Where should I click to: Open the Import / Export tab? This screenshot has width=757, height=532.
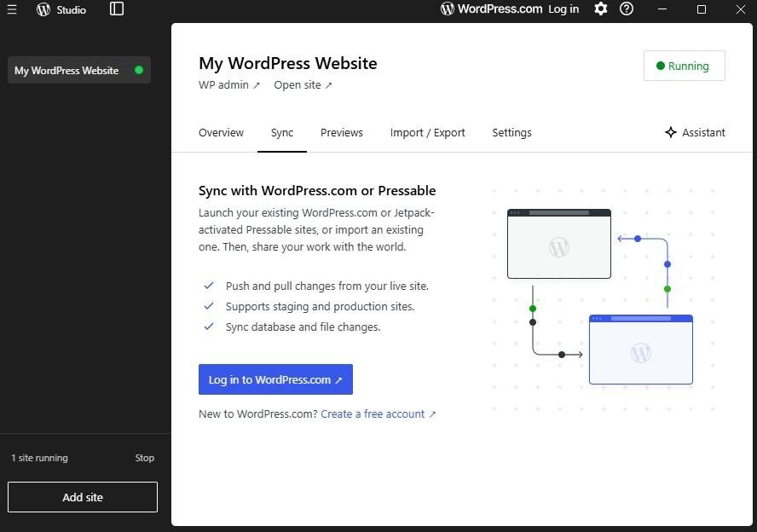click(428, 132)
